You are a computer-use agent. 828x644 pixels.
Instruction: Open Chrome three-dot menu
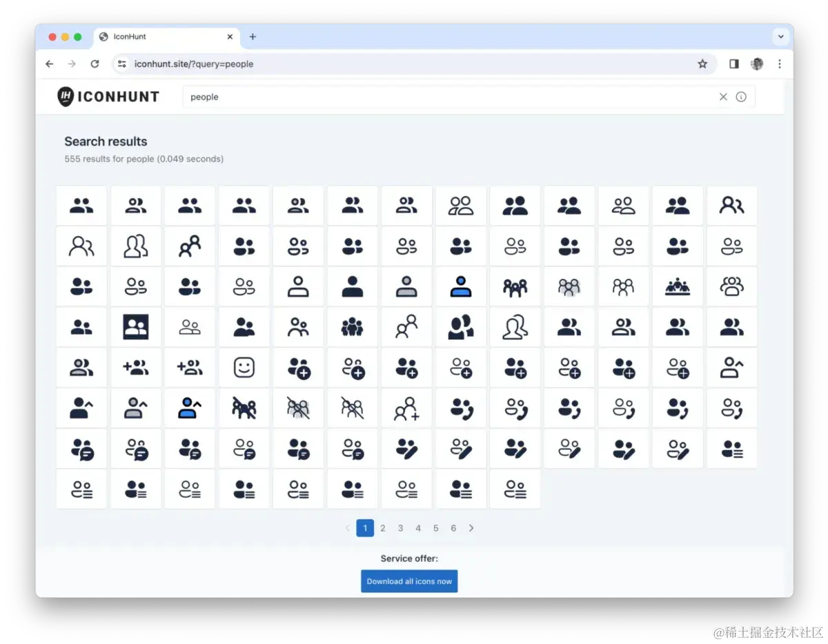[780, 64]
